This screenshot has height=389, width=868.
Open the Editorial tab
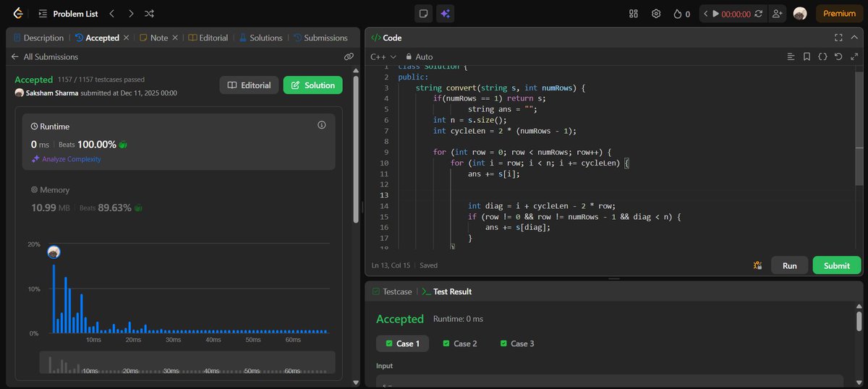pos(208,38)
